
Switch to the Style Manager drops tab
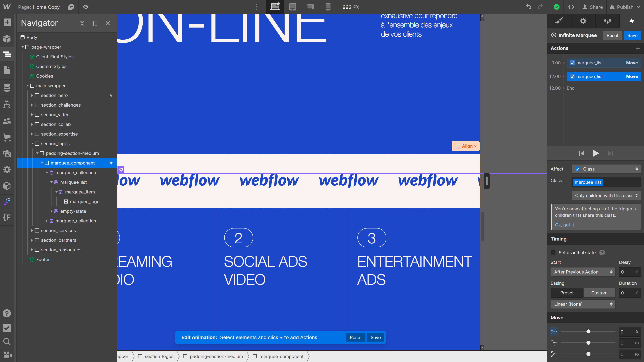[x=608, y=21]
